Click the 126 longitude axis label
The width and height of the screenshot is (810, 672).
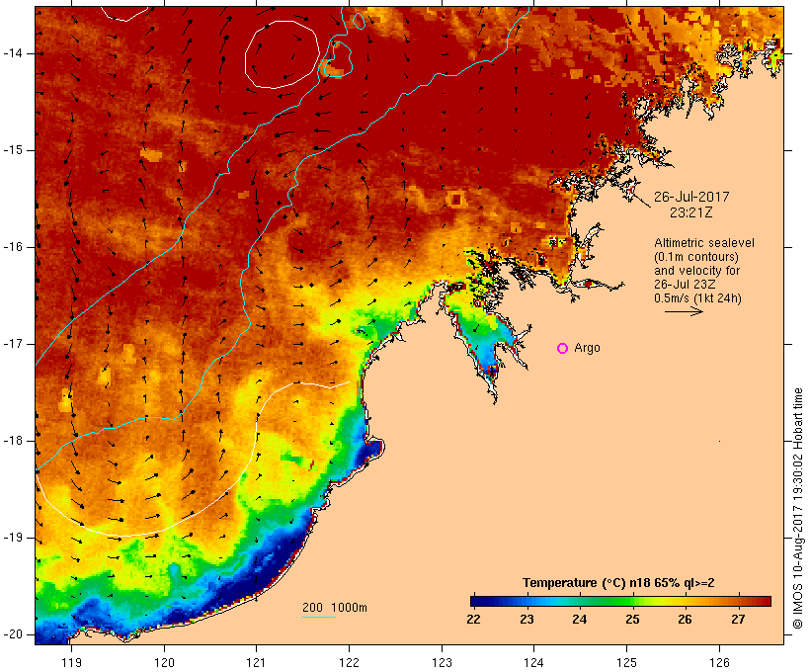[719, 662]
